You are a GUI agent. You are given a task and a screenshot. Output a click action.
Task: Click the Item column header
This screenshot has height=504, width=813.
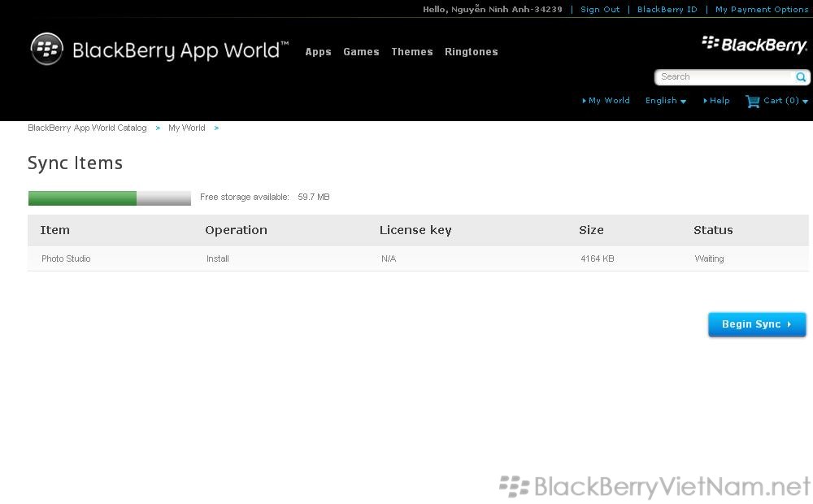point(54,230)
